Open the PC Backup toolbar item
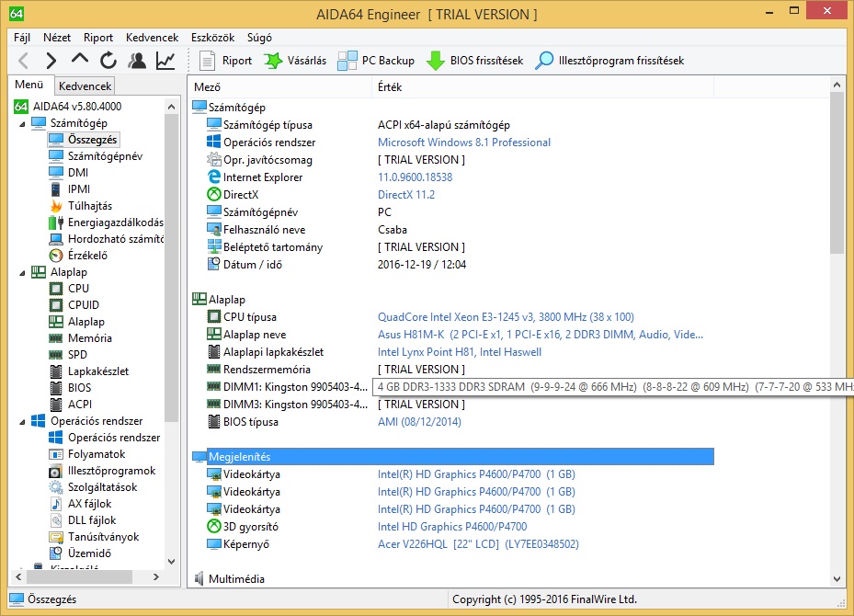854x616 pixels. tap(376, 61)
